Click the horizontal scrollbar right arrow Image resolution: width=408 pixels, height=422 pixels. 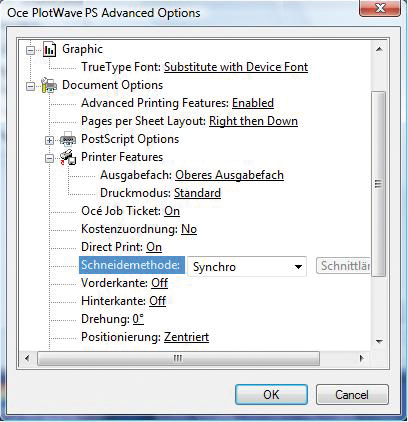click(x=361, y=359)
